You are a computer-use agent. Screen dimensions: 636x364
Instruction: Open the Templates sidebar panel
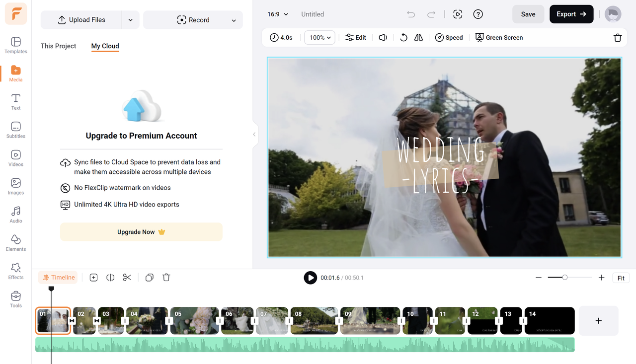click(x=16, y=45)
